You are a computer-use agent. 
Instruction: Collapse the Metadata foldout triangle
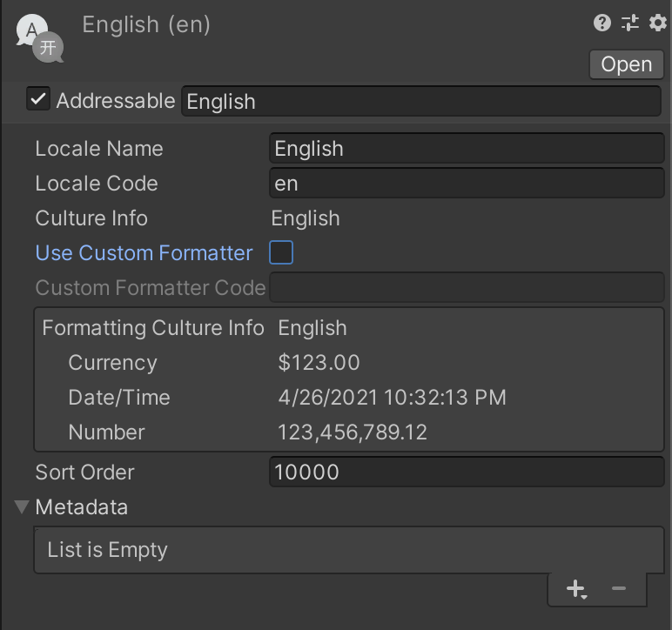(x=23, y=507)
